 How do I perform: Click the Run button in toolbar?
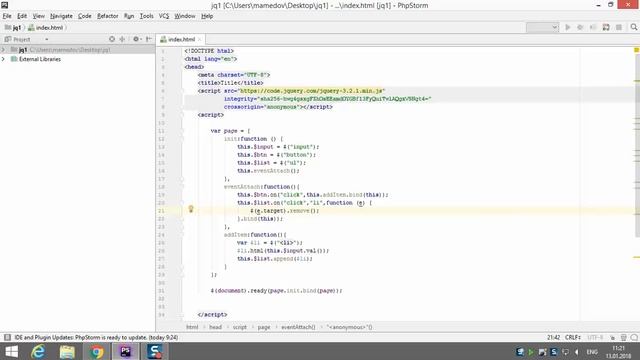[x=567, y=27]
